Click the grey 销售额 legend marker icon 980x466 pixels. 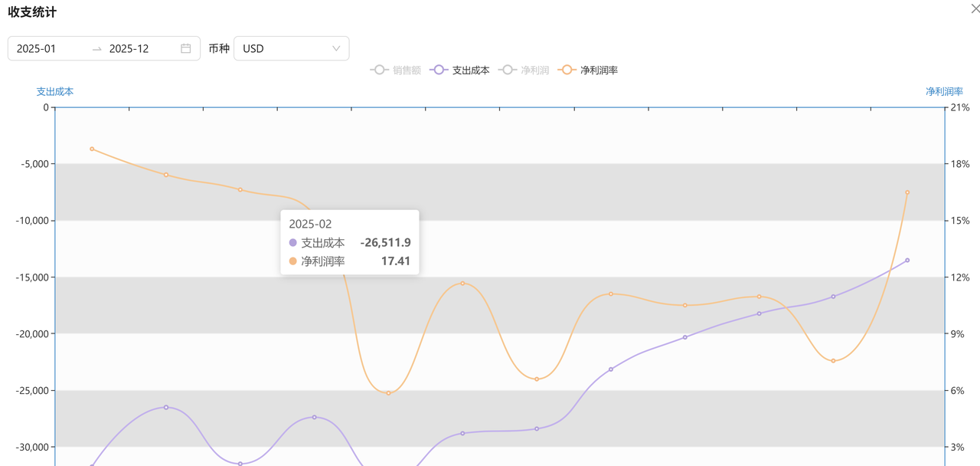point(379,70)
